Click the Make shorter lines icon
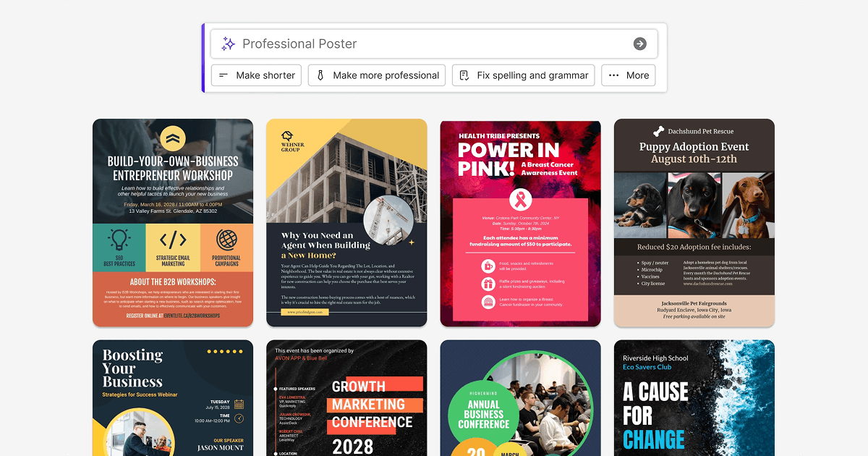 224,75
